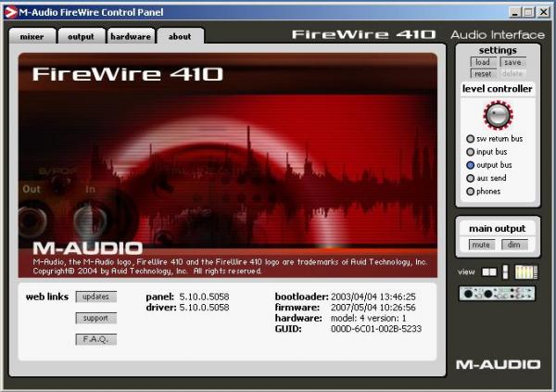Dim the main output

pyautogui.click(x=512, y=245)
